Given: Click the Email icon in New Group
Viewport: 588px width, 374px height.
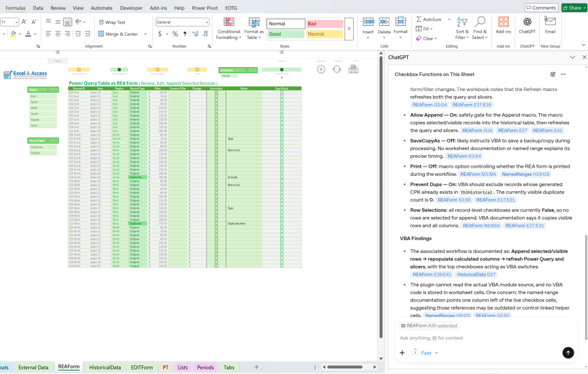Looking at the screenshot, I should click(550, 25).
